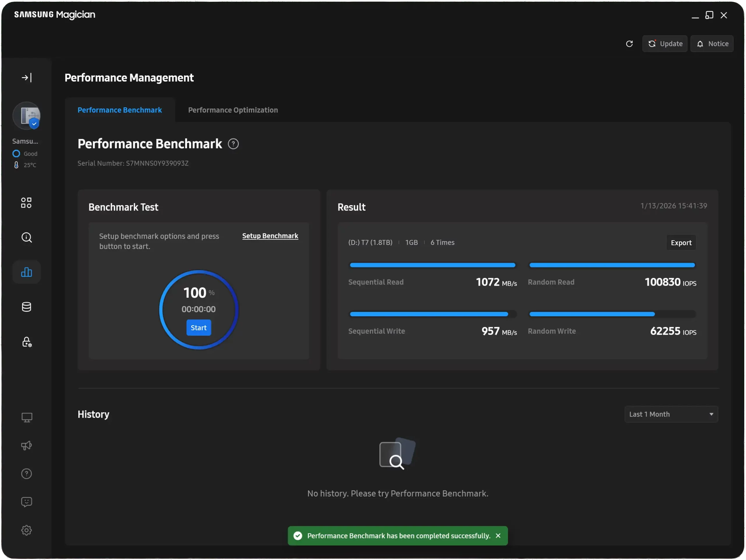The image size is (746, 560).
Task: Open the feedback chat smiley icon
Action: (27, 502)
